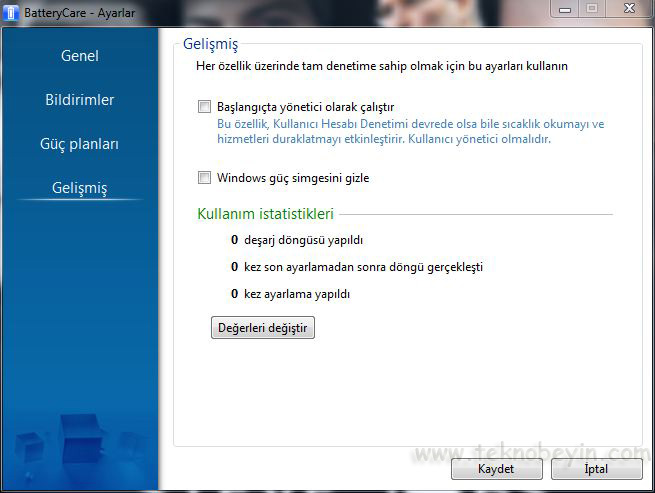
Task: Switch to the Bildirimler section
Action: click(x=79, y=100)
